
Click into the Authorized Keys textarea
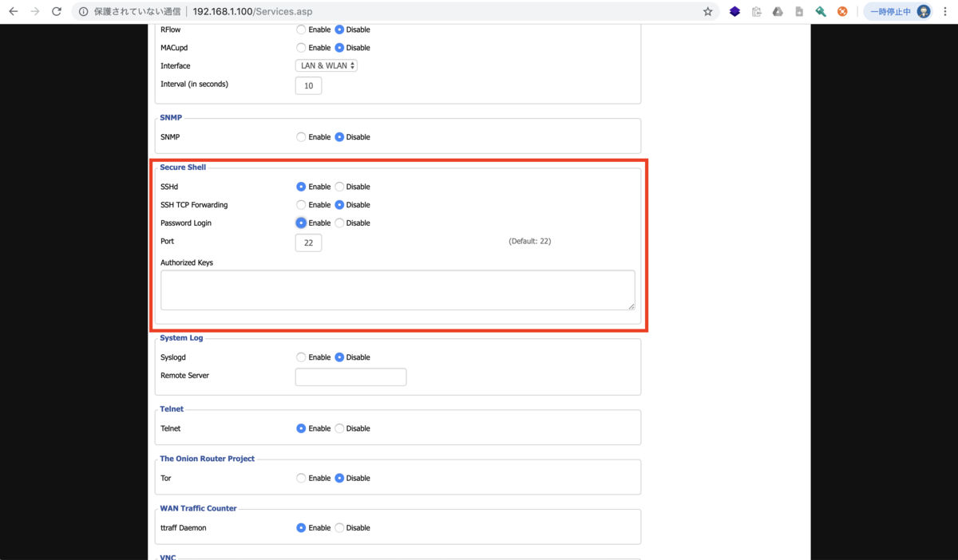pos(398,290)
